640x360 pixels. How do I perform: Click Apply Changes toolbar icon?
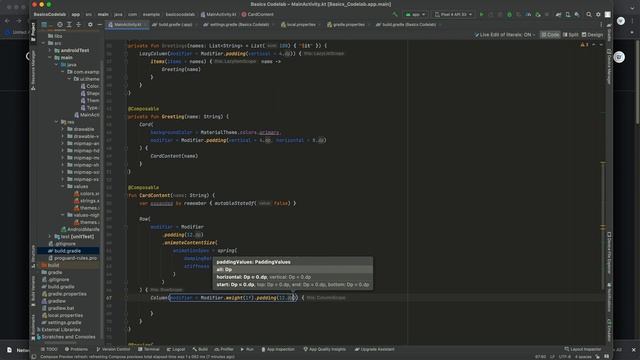[491, 14]
